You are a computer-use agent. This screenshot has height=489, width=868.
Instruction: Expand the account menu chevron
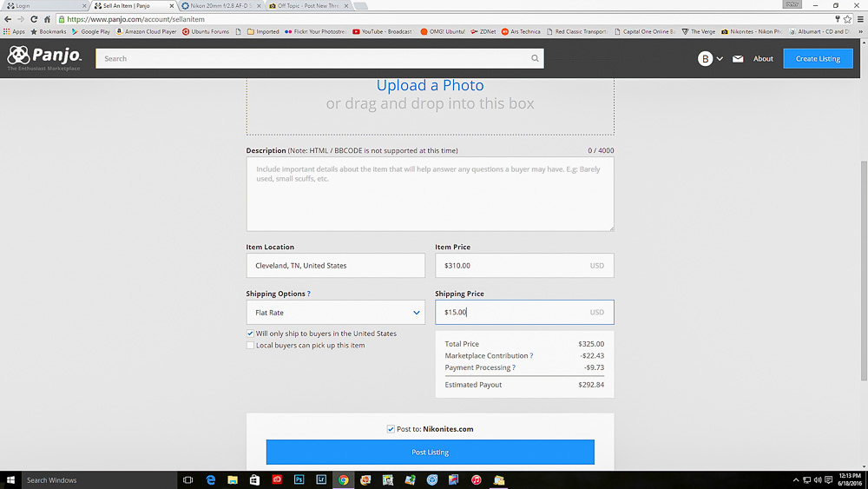pos(720,59)
